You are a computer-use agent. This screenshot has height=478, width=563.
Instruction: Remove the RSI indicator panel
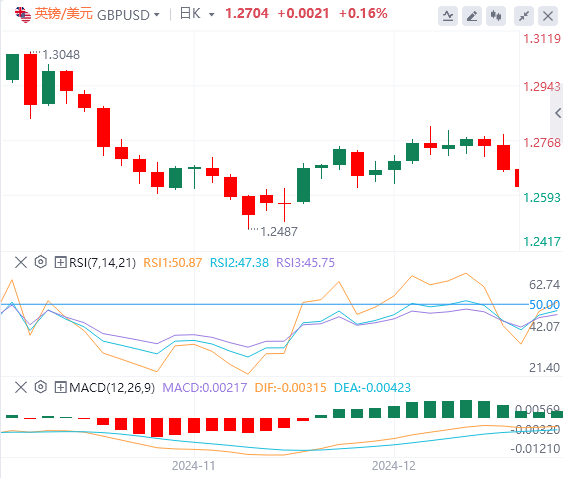point(21,262)
